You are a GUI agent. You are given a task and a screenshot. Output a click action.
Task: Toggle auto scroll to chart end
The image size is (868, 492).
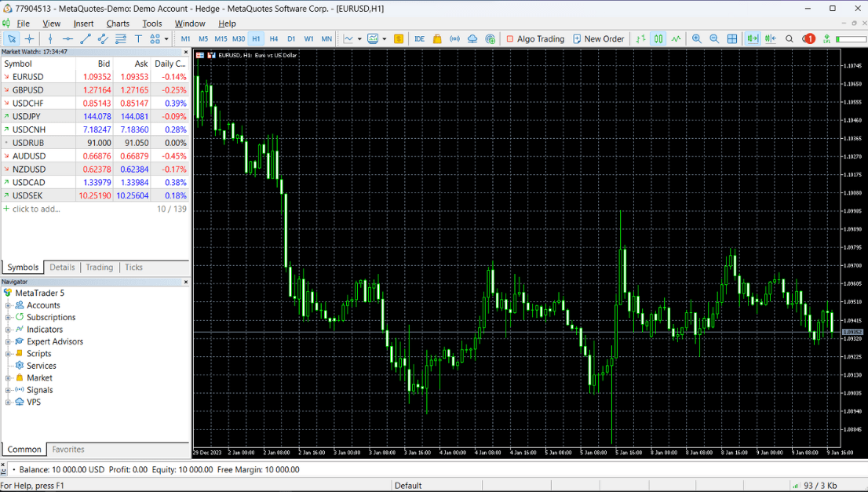point(751,38)
